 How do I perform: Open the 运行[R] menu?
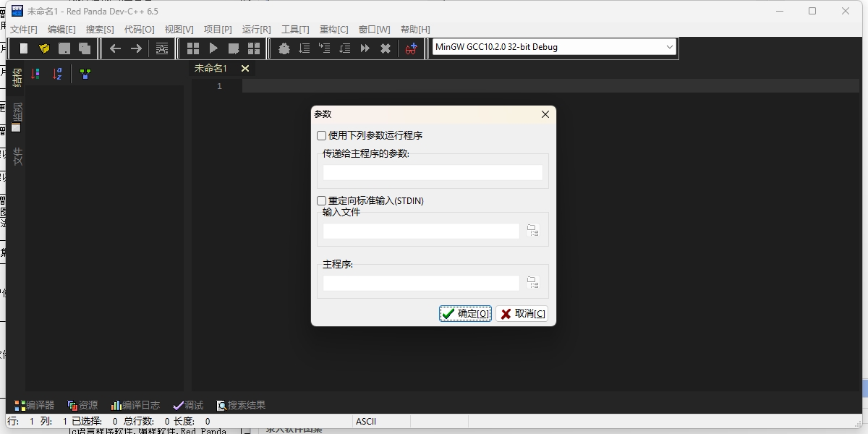(257, 29)
